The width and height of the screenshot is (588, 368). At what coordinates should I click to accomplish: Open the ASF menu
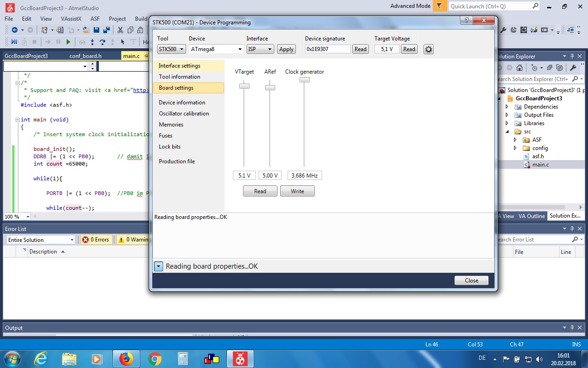95,19
